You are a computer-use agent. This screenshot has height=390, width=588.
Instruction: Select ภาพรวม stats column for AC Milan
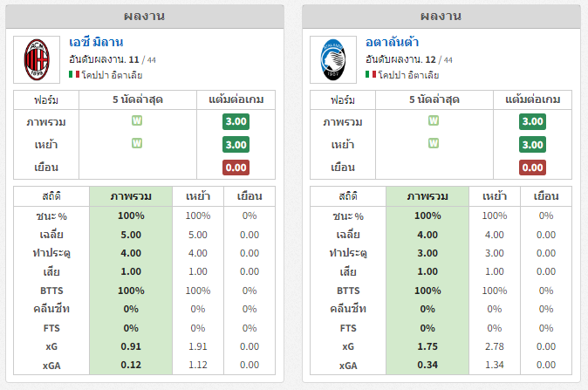131,196
